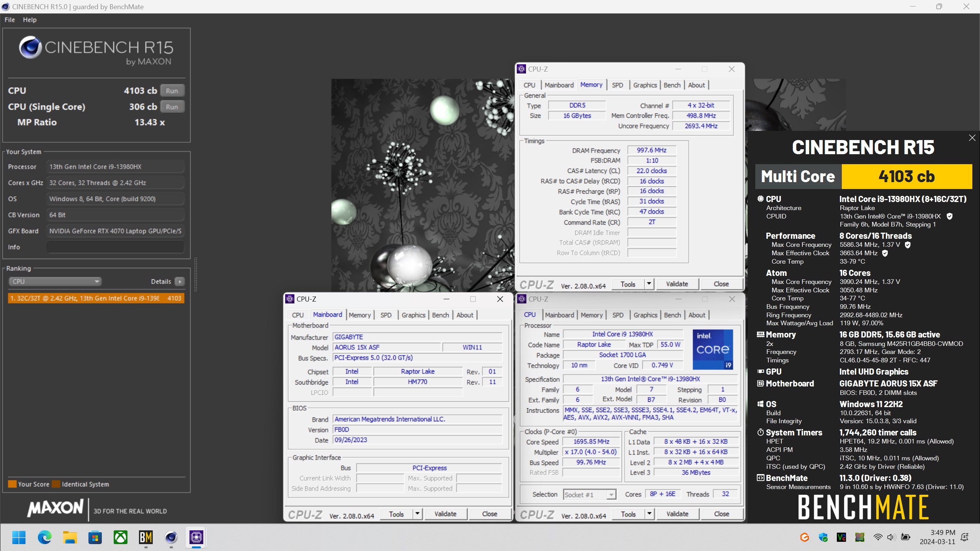Click the Level 3 cache value 36 MBytes
The image size is (980, 551).
[x=696, y=473]
